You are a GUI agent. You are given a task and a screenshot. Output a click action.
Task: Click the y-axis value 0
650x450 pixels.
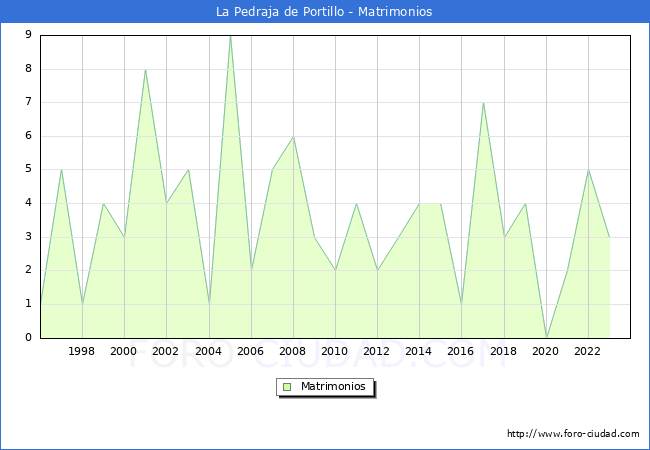coord(28,337)
